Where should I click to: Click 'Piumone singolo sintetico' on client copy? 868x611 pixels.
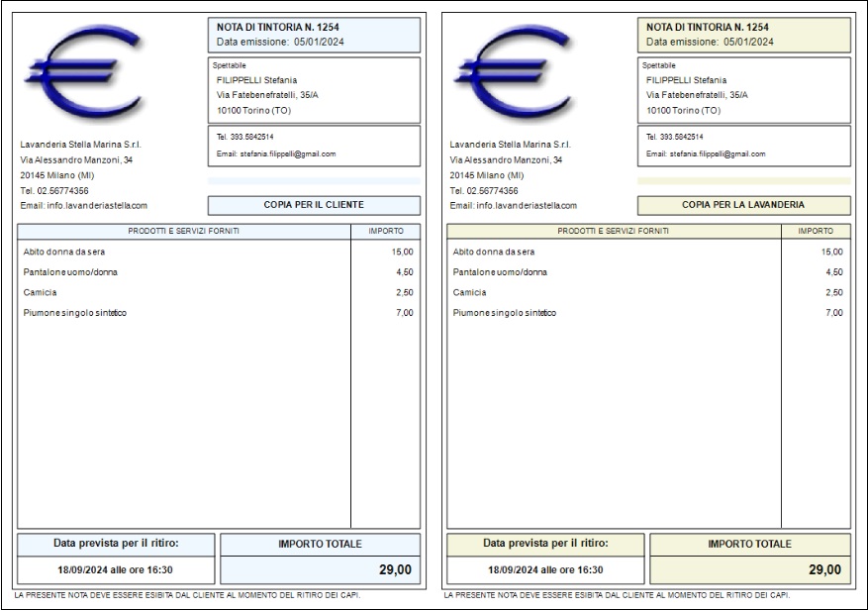click(75, 313)
